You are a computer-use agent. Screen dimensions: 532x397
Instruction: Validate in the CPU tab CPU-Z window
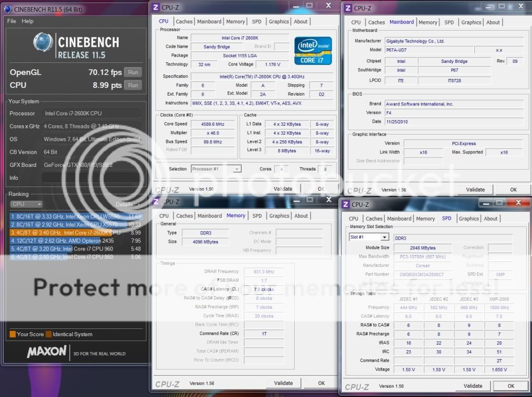pyautogui.click(x=283, y=189)
